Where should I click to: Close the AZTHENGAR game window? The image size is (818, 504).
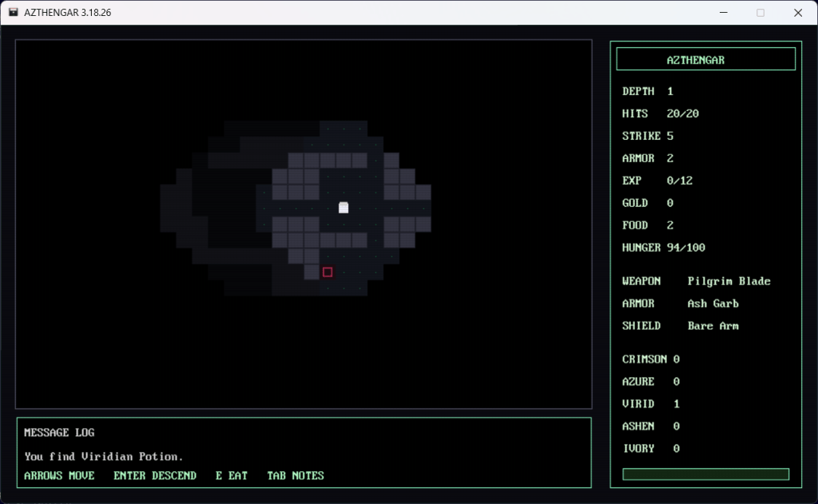[x=797, y=13]
